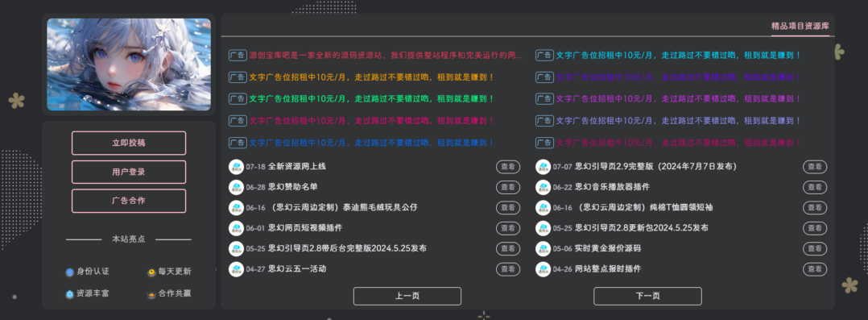
Task: Go to next page with 下一页
Action: pos(647,296)
